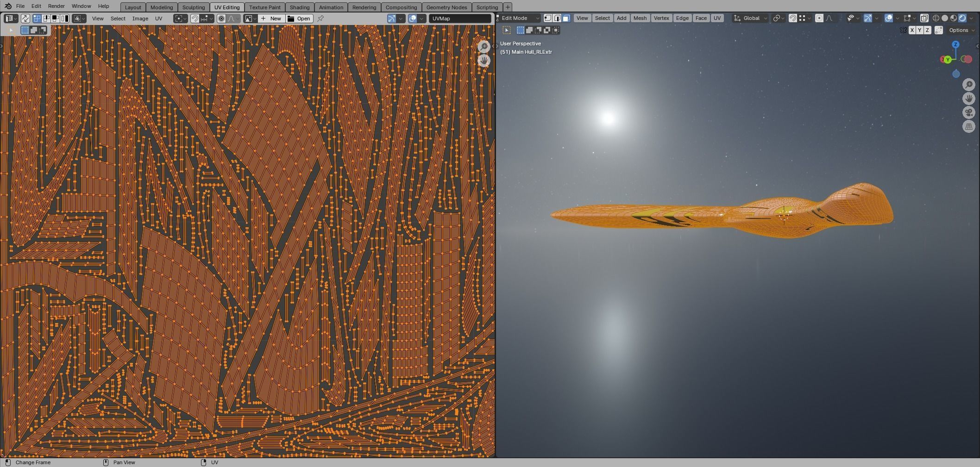980x467 pixels.
Task: Toggle proportional editing in UV editor
Action: point(221,19)
